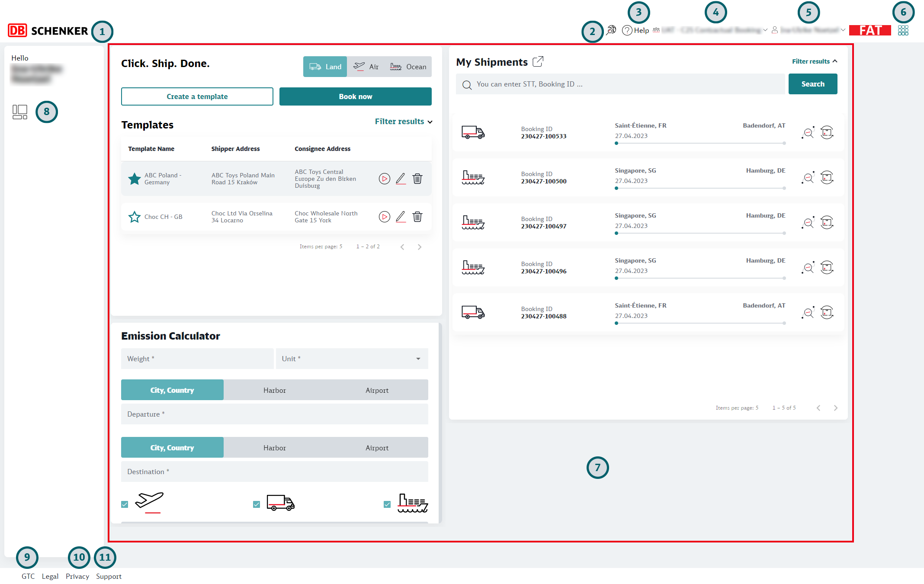Image resolution: width=924 pixels, height=584 pixels.
Task: Click the dashboard layout icon in sidebar
Action: click(20, 112)
